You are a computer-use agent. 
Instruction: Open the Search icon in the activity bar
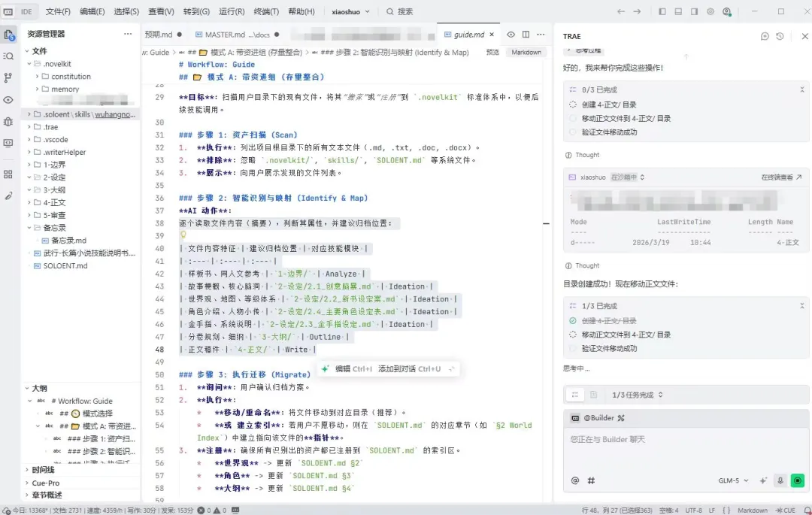[x=8, y=56]
